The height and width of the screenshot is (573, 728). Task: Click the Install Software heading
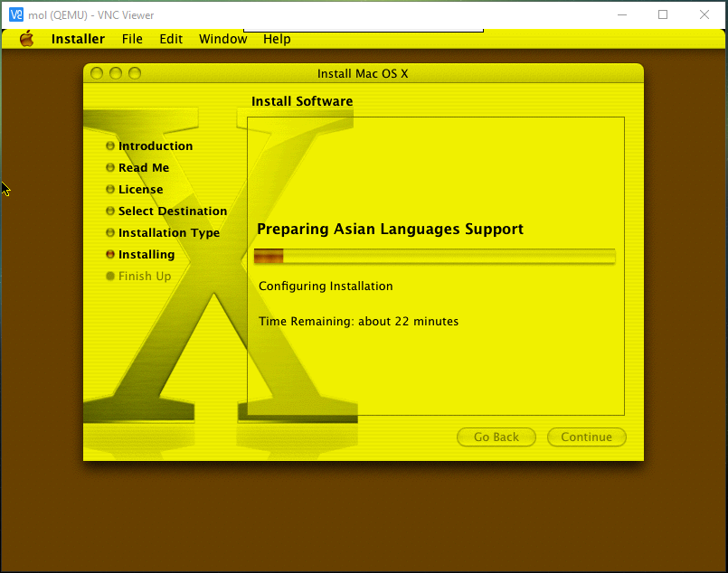pos(302,101)
